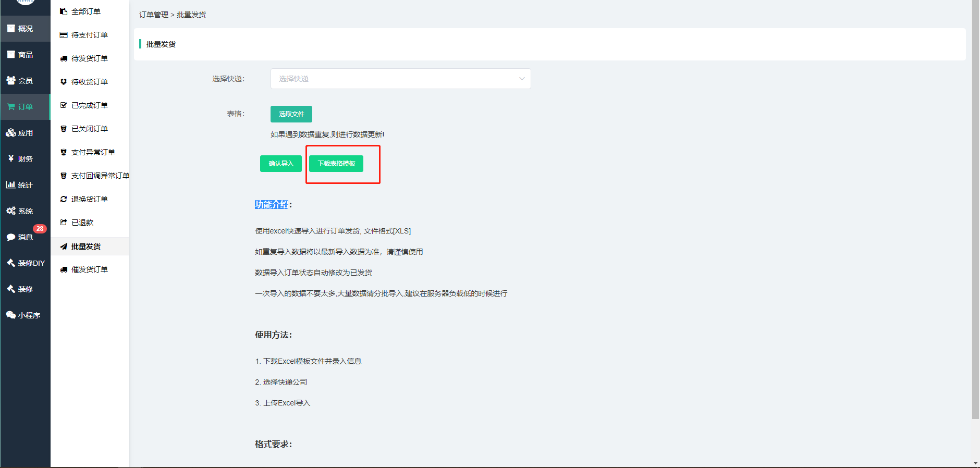Click the text '2. 选择快递公司'
Image resolution: width=980 pixels, height=468 pixels.
[x=281, y=382]
